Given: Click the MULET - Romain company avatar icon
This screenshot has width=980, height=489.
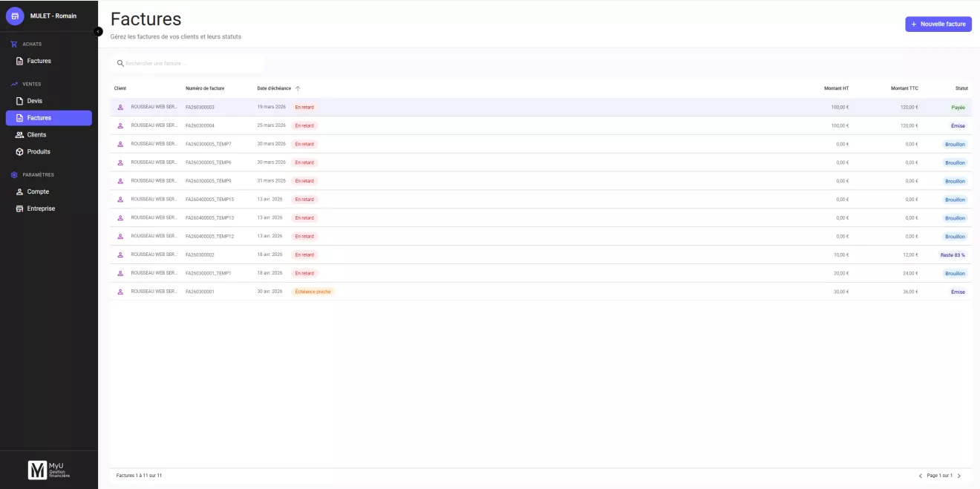Looking at the screenshot, I should (15, 16).
